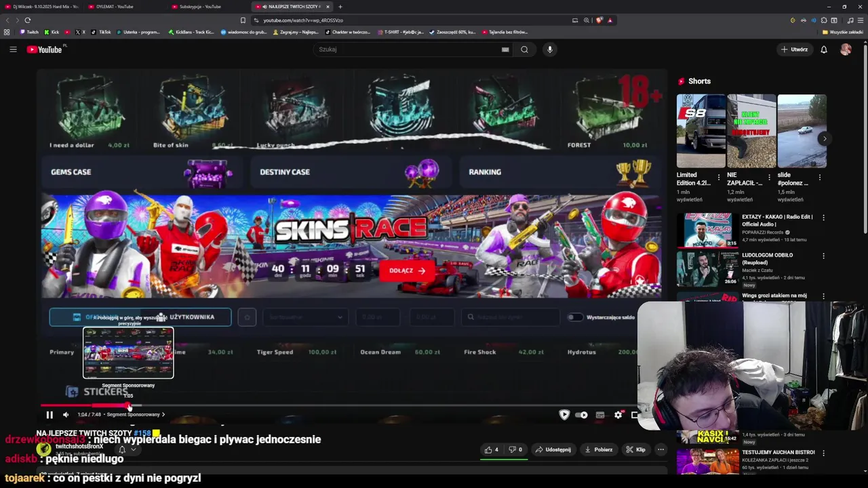The height and width of the screenshot is (488, 868).
Task: Toggle the SponsorBlock shield icon in player
Action: [x=564, y=415]
